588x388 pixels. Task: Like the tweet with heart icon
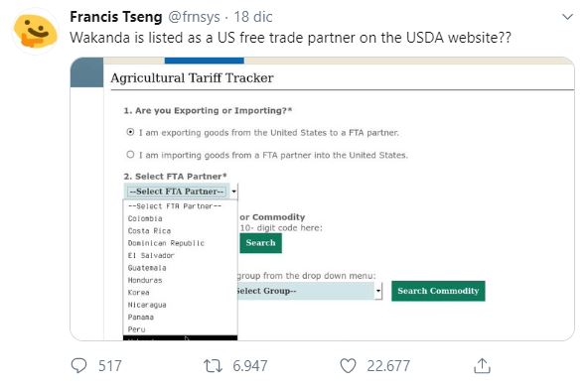[348, 365]
